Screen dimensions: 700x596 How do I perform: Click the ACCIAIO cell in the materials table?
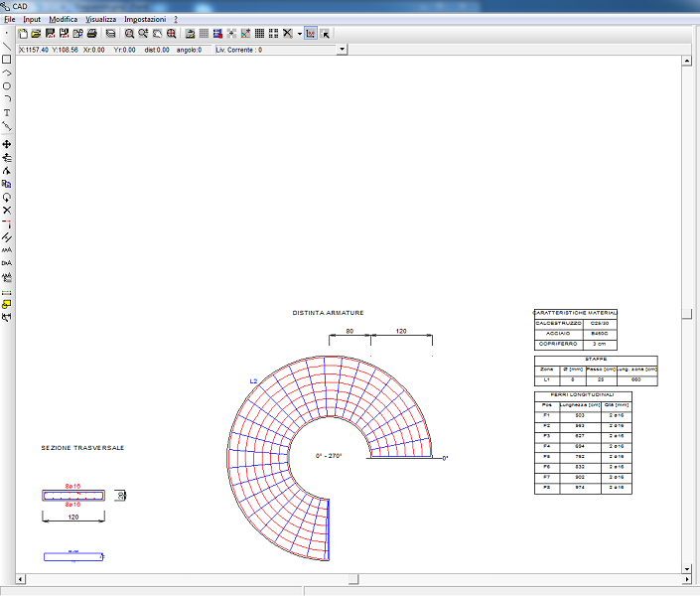click(558, 334)
